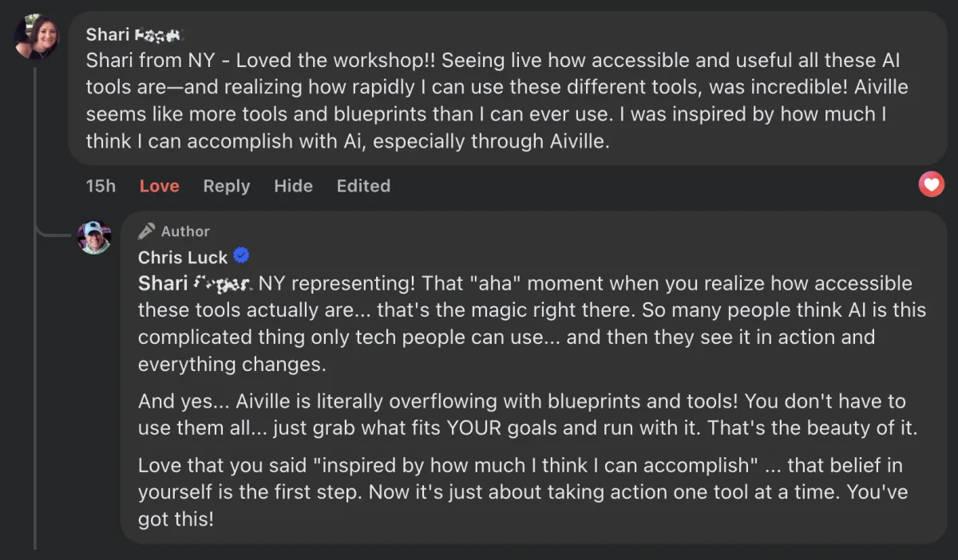Open the heart reaction count icon

[x=931, y=185]
